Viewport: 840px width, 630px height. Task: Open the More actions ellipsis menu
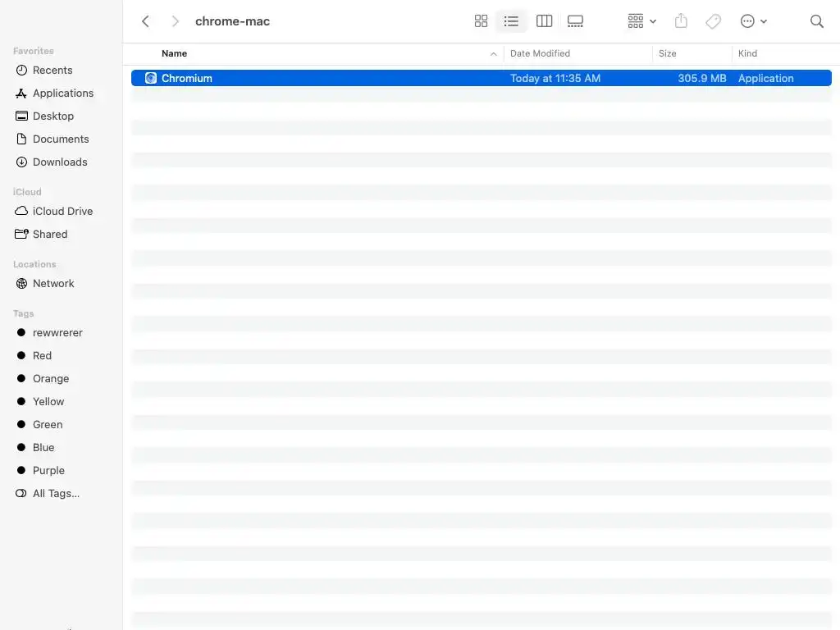[753, 21]
